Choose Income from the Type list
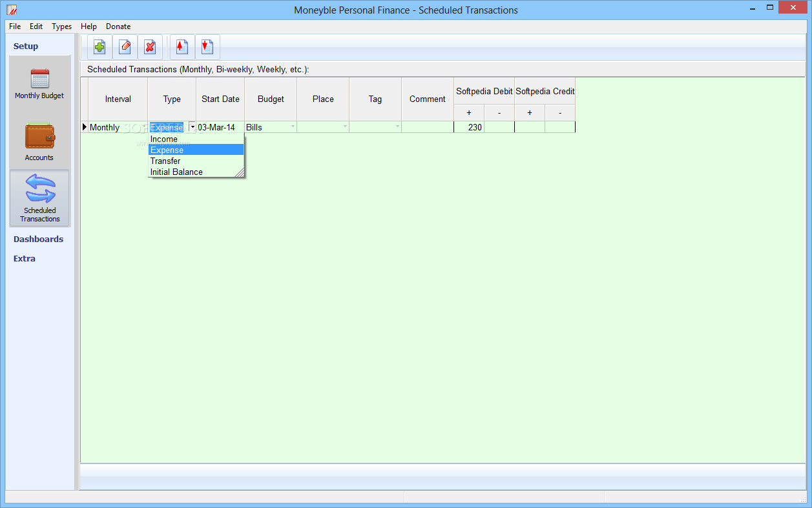This screenshot has width=812, height=508. point(196,139)
